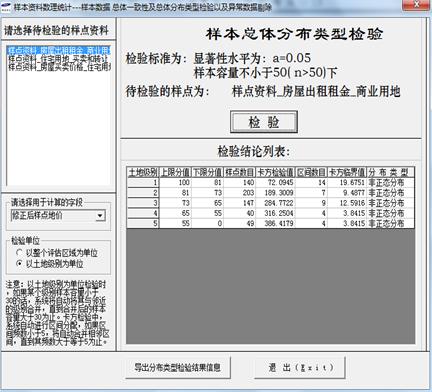Select row header for land level 5
The width and height of the screenshot is (432, 392).
click(143, 223)
